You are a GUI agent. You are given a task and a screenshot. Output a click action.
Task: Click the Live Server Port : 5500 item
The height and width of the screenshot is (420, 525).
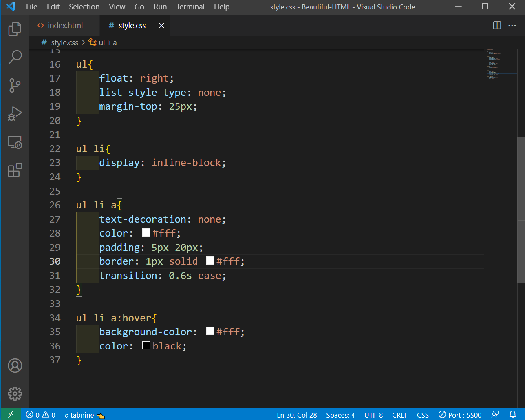[x=460, y=415]
